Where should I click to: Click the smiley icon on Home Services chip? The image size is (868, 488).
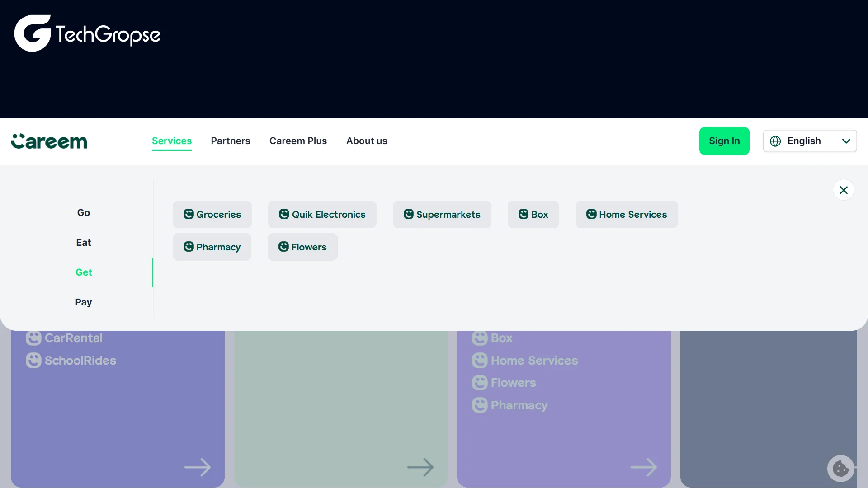coord(591,214)
